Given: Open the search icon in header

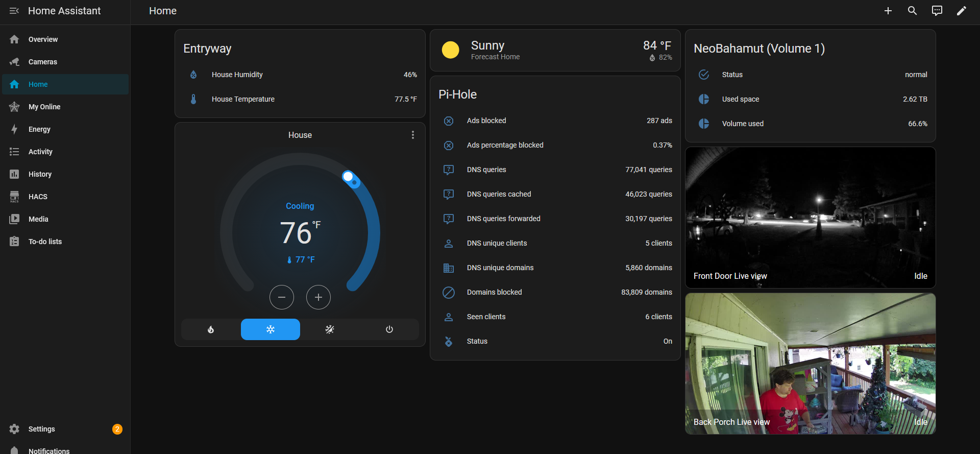Looking at the screenshot, I should coord(913,11).
